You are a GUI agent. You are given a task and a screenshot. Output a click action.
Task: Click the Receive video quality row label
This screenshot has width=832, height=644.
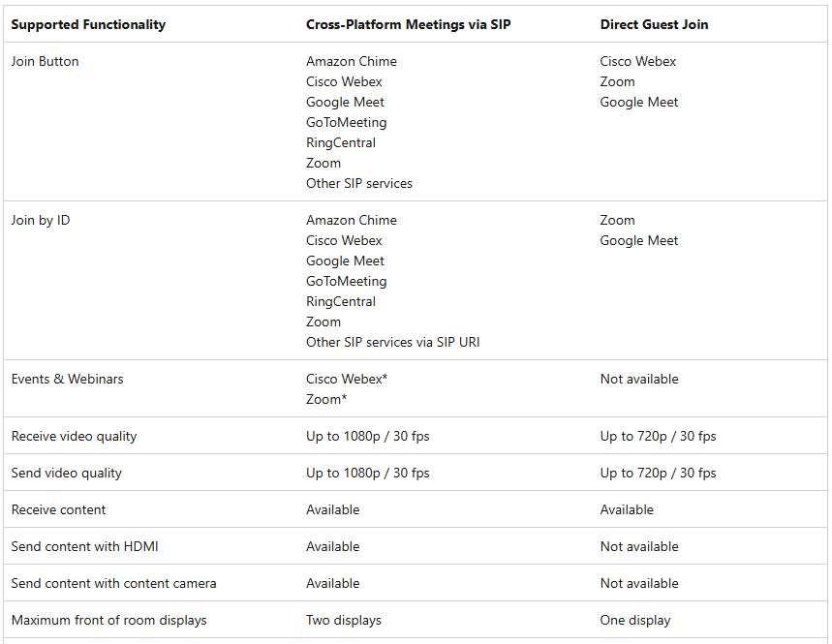click(x=75, y=436)
